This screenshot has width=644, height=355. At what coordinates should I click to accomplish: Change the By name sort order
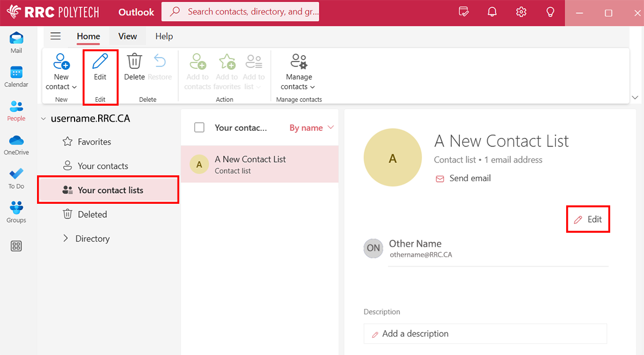311,128
